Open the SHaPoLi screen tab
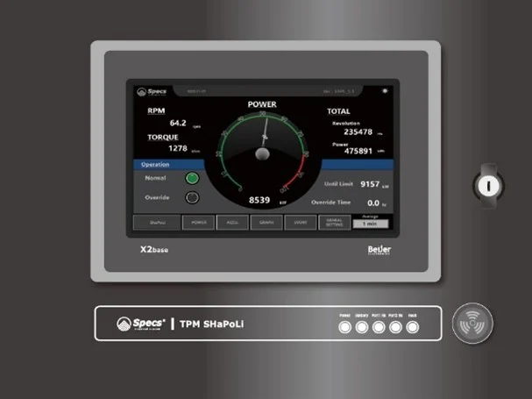This screenshot has width=532, height=399. (x=157, y=223)
